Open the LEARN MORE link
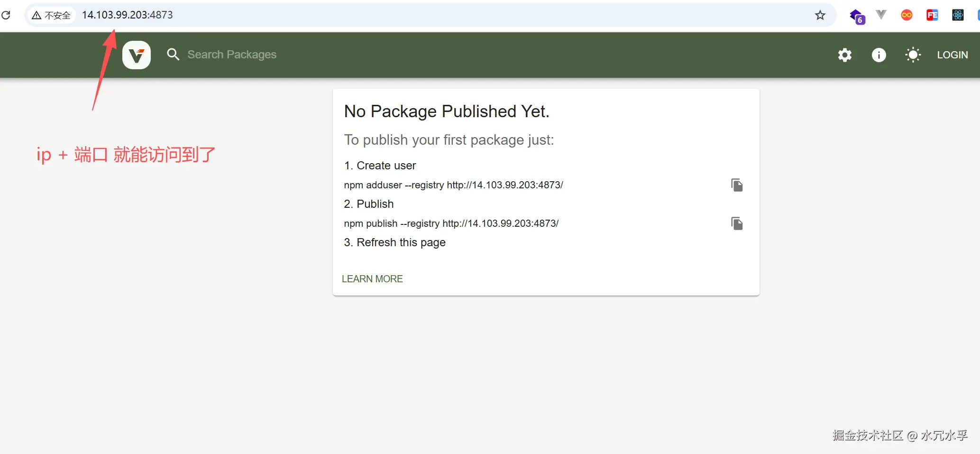This screenshot has height=454, width=980. pyautogui.click(x=372, y=279)
